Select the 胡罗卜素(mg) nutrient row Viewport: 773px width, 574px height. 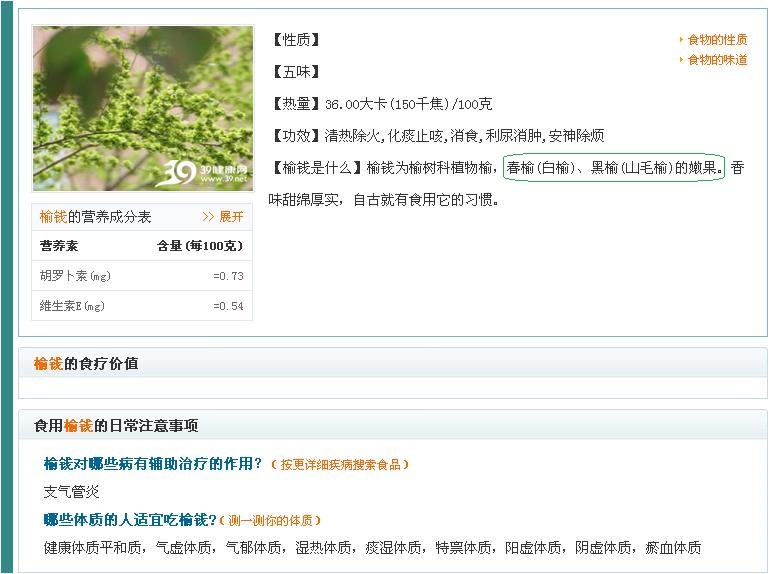[142, 276]
